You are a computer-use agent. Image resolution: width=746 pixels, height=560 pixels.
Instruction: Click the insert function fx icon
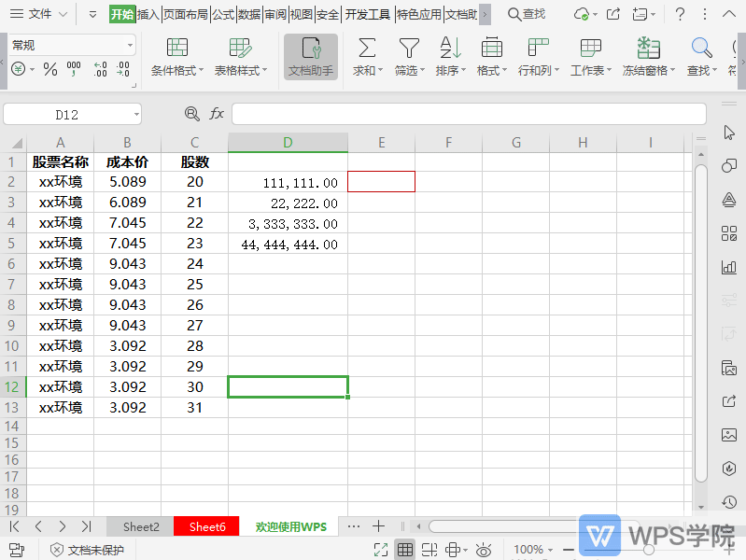217,114
